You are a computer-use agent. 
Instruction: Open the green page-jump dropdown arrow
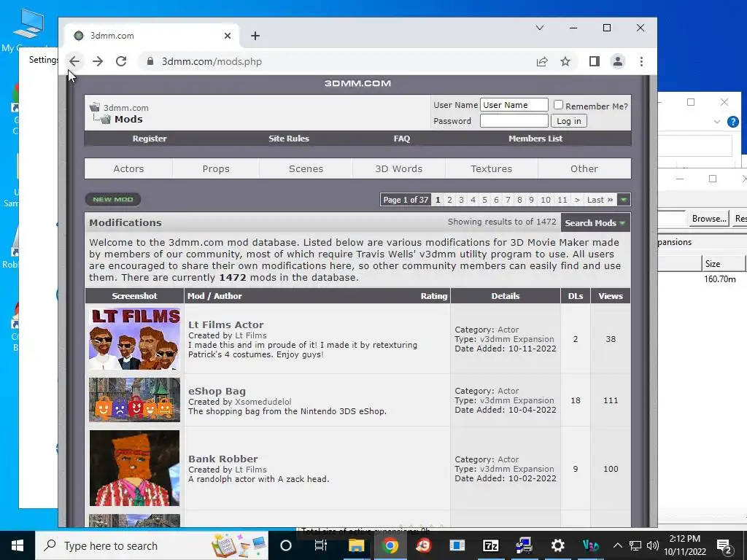tap(624, 200)
